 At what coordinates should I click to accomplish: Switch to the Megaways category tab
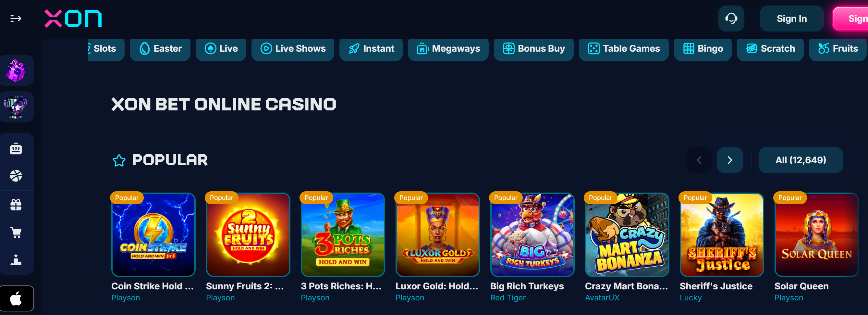tap(448, 49)
